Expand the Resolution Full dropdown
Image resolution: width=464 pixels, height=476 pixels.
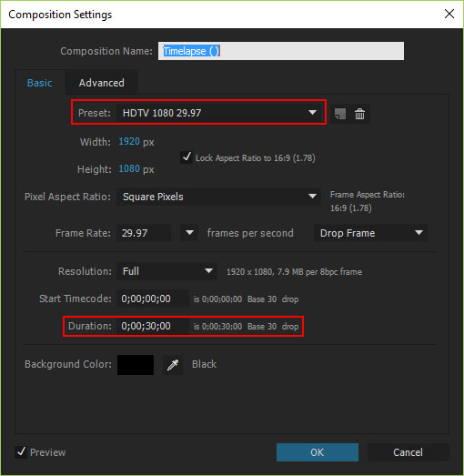166,271
